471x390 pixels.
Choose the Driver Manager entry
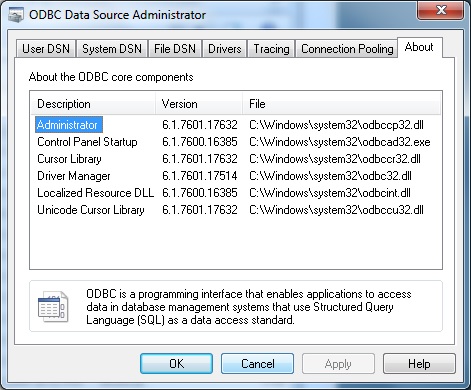tap(74, 176)
